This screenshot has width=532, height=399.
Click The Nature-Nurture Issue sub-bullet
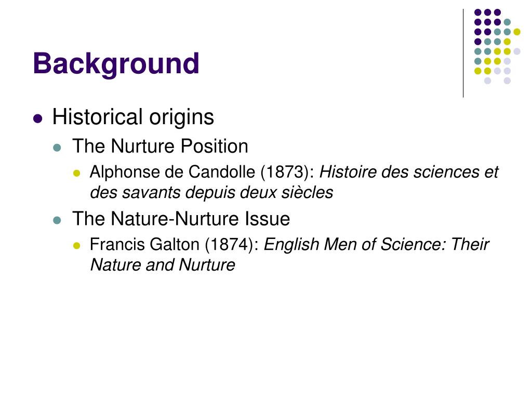pos(181,219)
